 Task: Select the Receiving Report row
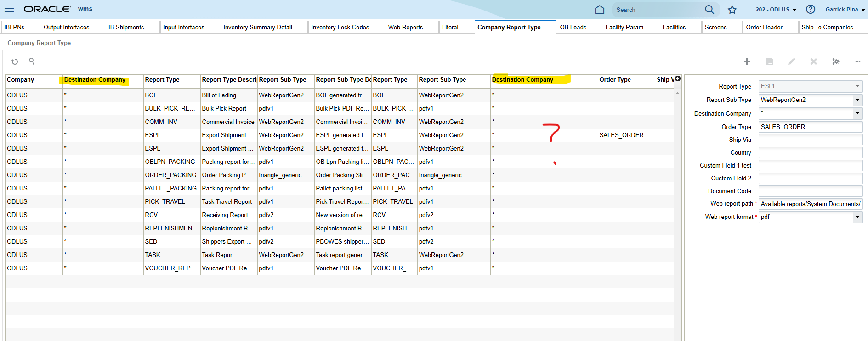pyautogui.click(x=339, y=215)
